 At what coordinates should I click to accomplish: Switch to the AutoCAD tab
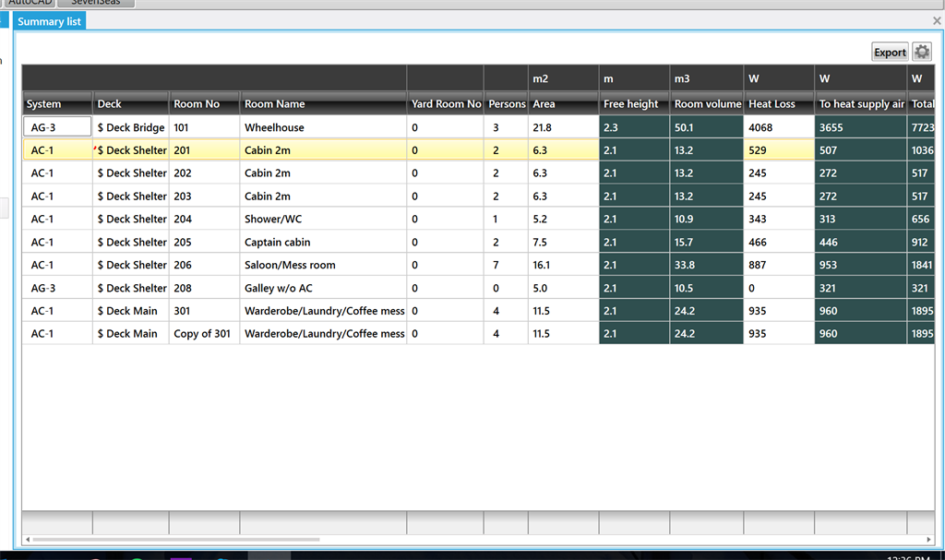30,3
